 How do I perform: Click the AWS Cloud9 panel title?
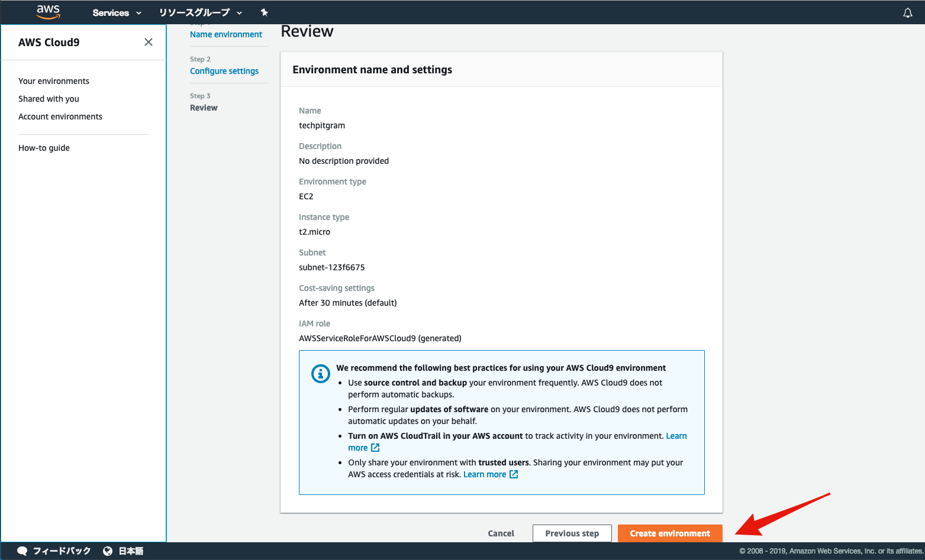[x=49, y=43]
